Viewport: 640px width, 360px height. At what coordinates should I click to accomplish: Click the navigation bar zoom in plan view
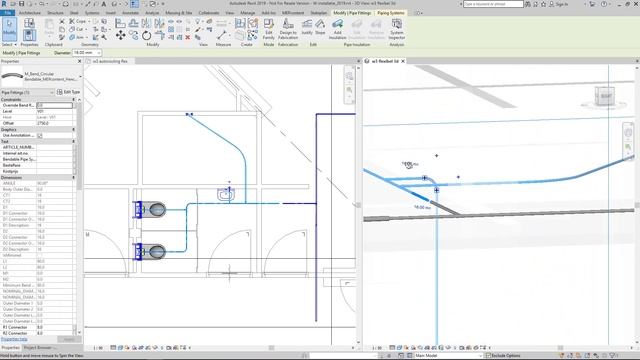point(349,90)
